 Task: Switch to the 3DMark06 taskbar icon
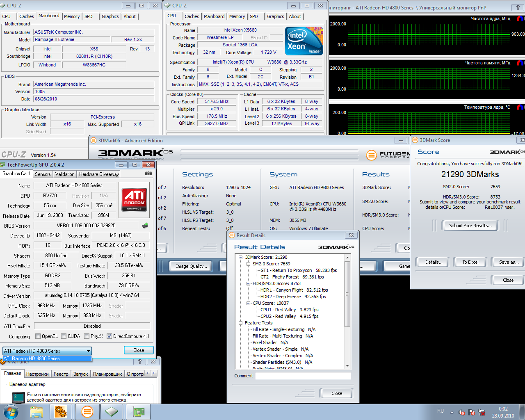[87, 412]
